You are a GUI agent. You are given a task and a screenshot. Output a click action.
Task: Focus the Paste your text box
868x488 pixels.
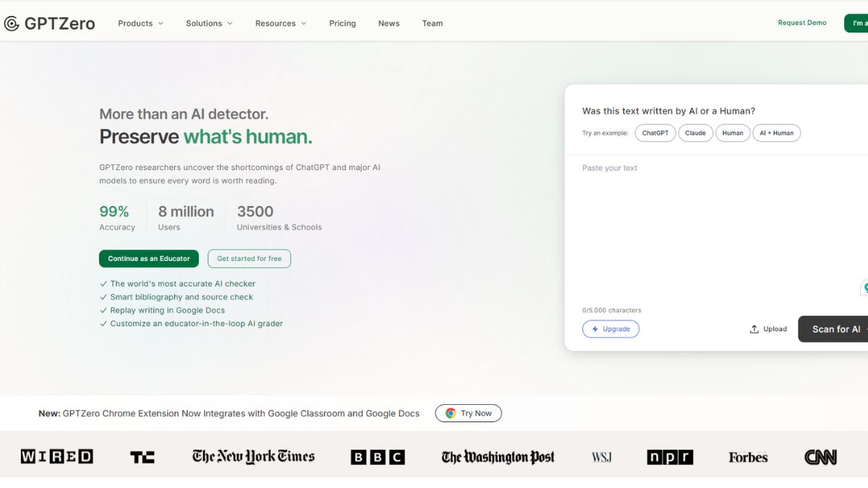click(716, 228)
